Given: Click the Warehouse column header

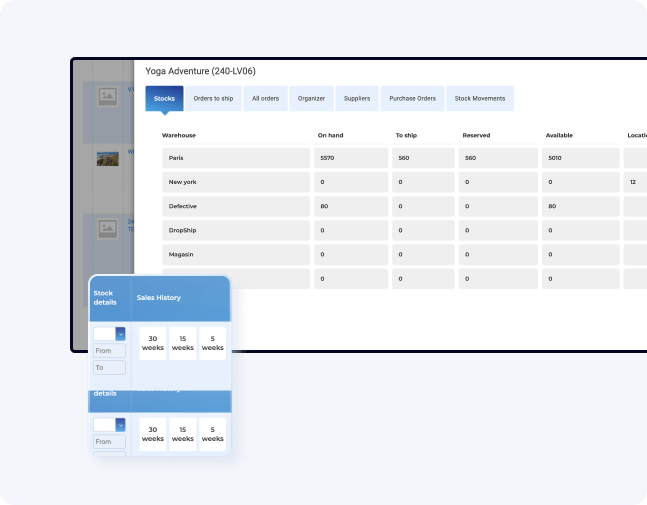Looking at the screenshot, I should point(179,135).
